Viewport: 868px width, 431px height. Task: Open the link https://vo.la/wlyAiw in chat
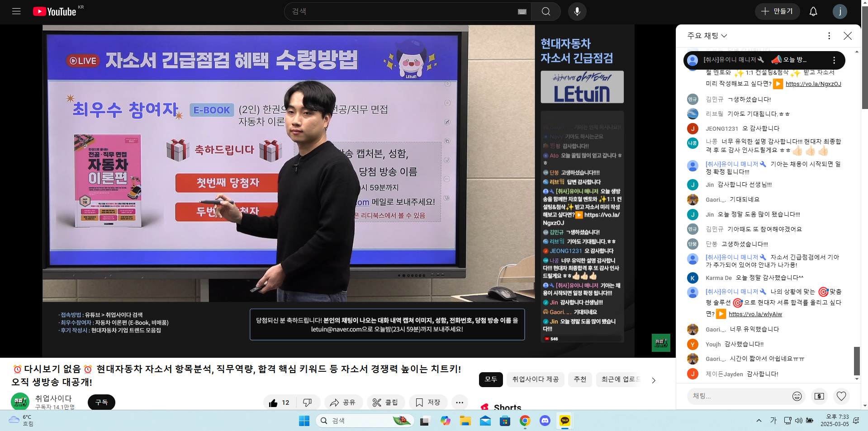point(755,314)
